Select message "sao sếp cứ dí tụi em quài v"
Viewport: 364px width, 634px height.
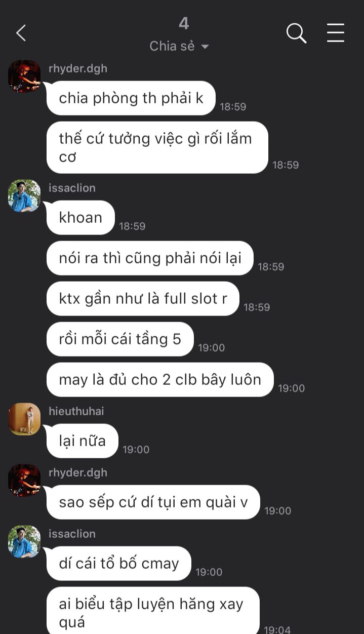[x=153, y=502]
